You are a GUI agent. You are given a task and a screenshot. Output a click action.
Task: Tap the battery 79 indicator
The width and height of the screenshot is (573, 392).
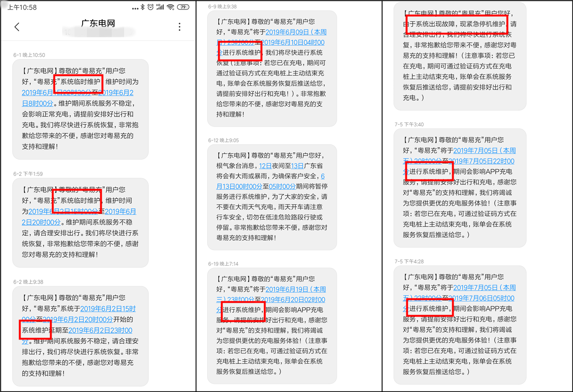tap(183, 7)
